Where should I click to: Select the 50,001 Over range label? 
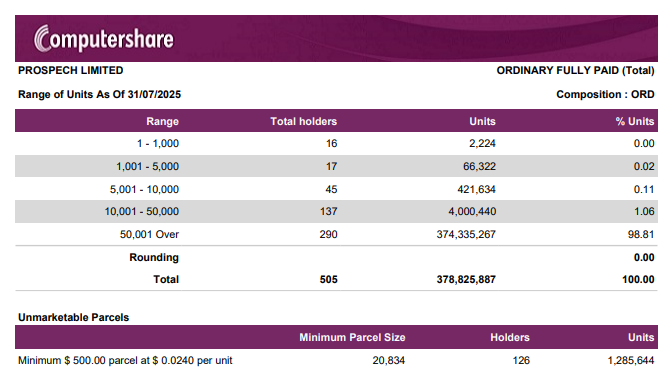tap(149, 234)
